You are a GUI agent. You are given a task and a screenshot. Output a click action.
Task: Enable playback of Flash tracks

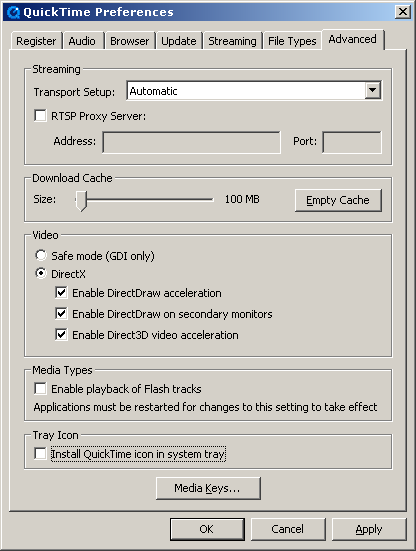point(40,389)
